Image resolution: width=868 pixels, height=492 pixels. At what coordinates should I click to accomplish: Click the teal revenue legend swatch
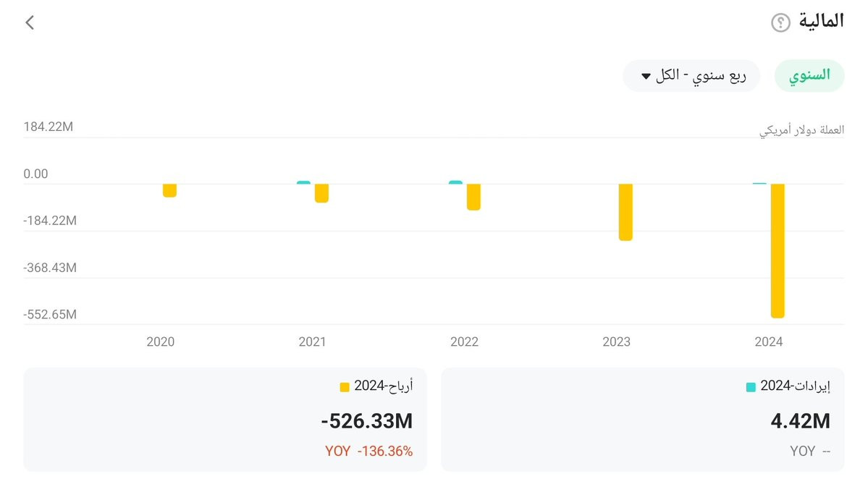pyautogui.click(x=751, y=387)
